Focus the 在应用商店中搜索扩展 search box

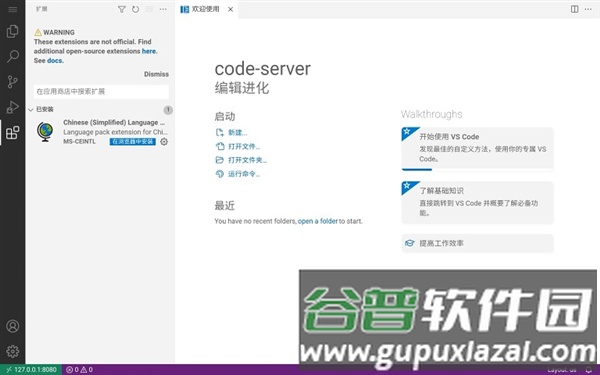101,91
